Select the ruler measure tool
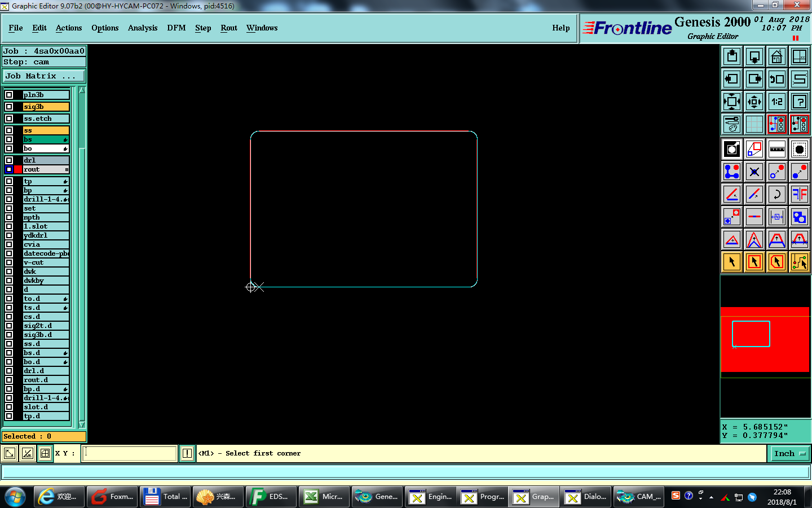812x508 pixels. pyautogui.click(x=777, y=149)
